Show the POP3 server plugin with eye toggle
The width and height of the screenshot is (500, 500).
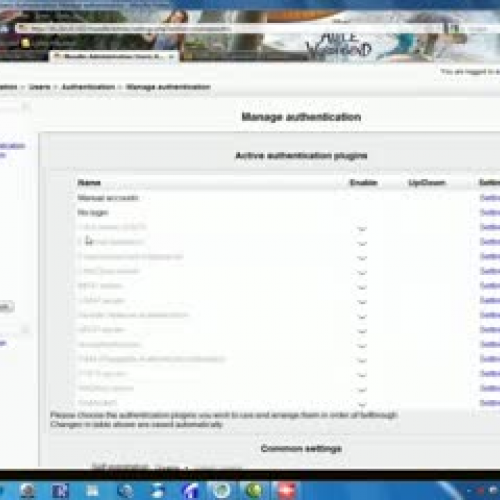pyautogui.click(x=362, y=376)
